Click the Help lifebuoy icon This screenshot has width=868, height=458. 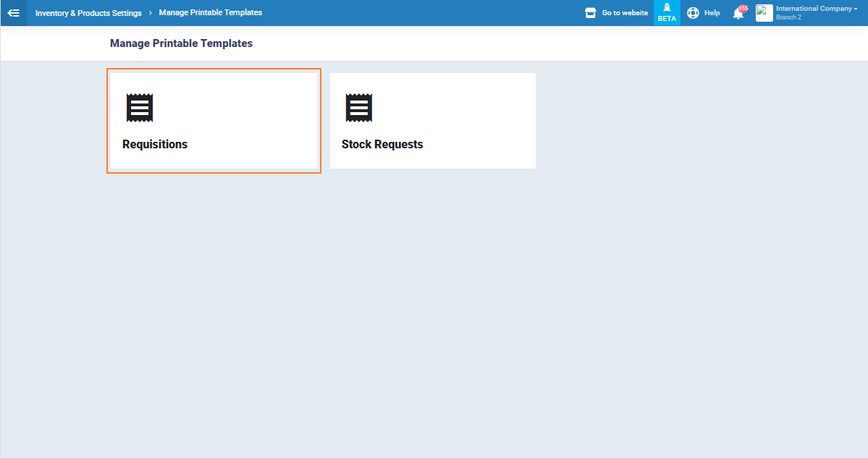[x=693, y=13]
